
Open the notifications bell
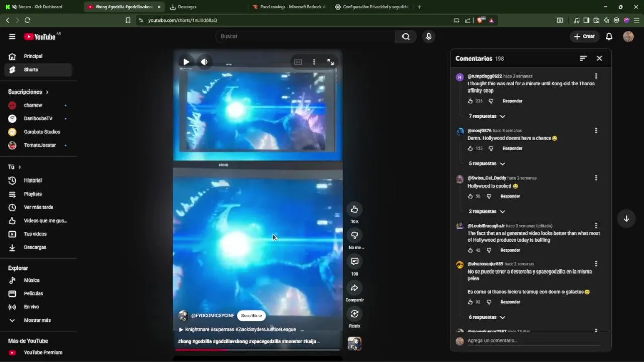609,36
